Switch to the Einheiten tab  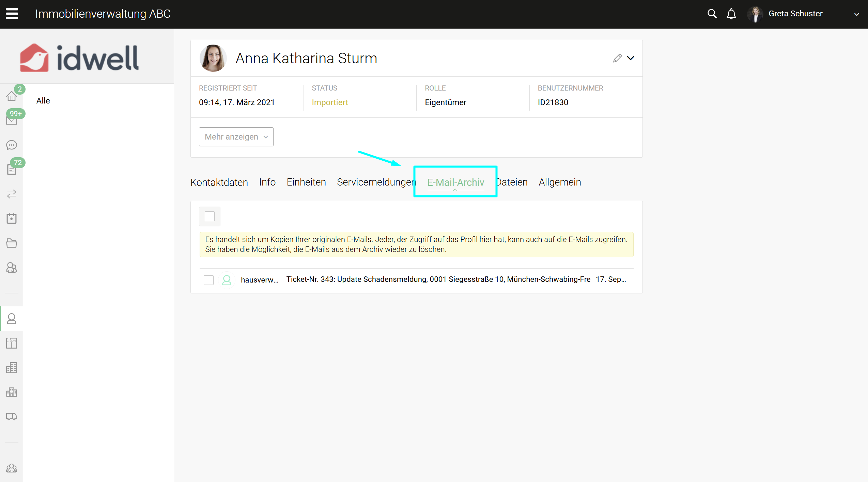pyautogui.click(x=306, y=182)
